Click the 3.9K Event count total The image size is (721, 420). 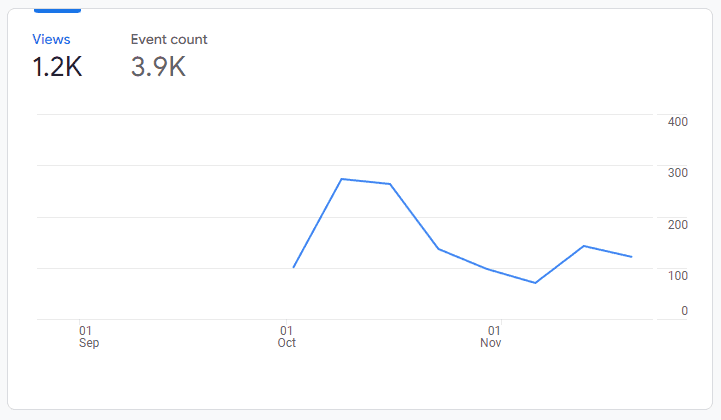click(x=158, y=67)
